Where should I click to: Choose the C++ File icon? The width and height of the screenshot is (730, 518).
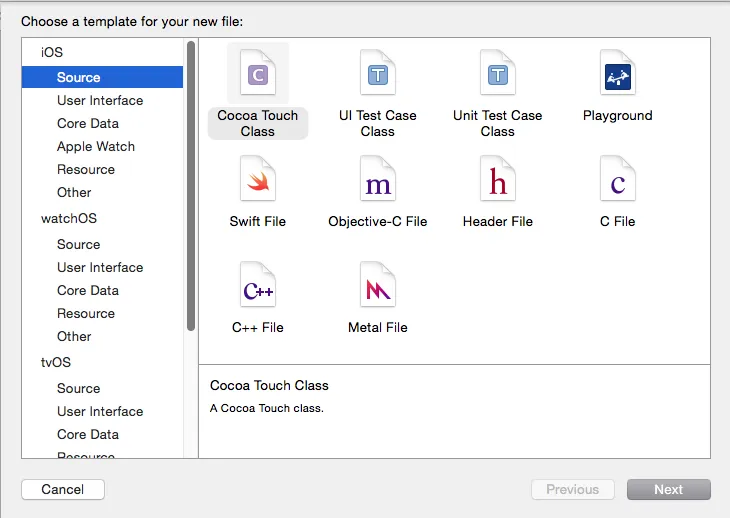(258, 286)
